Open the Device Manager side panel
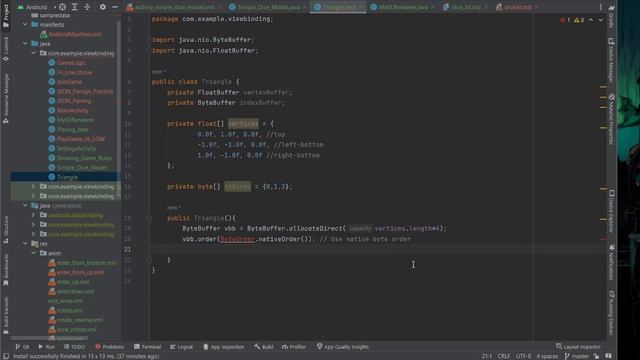This screenshot has width=640, height=360. [611, 60]
